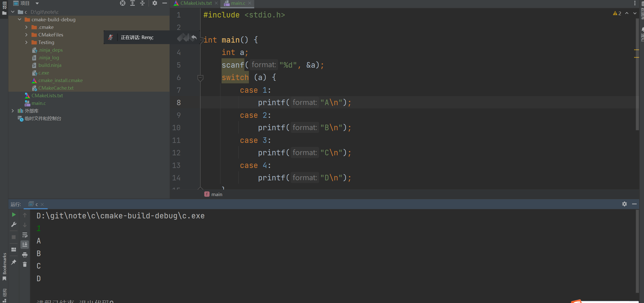This screenshot has height=303, width=644.
Task: Collapse the cmake-build-debug folder
Action: [x=19, y=20]
